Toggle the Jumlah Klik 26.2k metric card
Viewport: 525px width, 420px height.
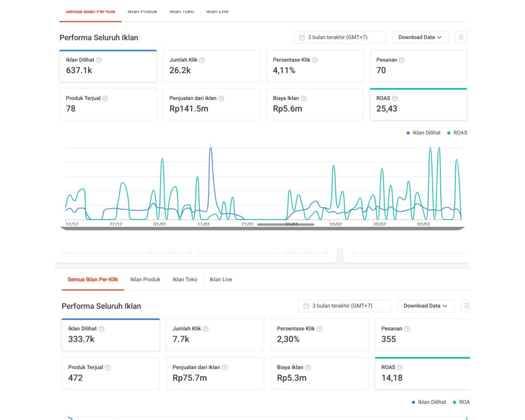211,66
